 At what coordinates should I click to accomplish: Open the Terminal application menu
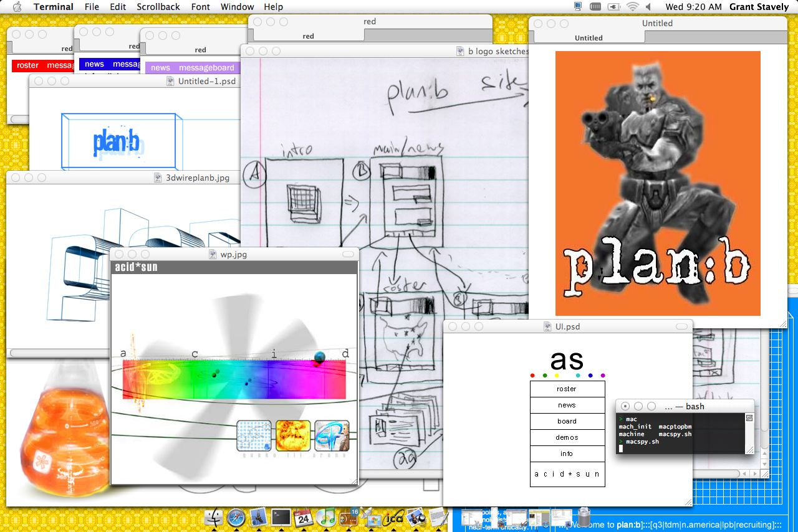(x=54, y=7)
